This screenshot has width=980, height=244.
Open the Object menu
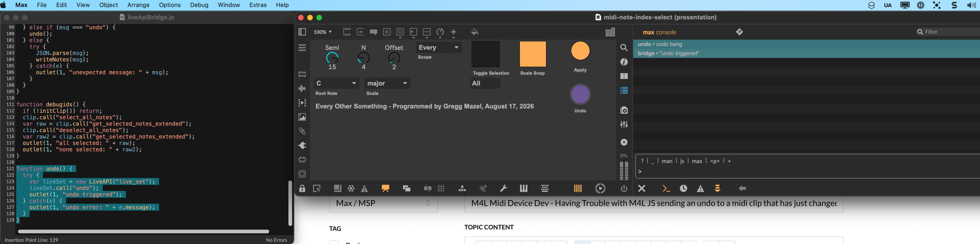click(108, 5)
